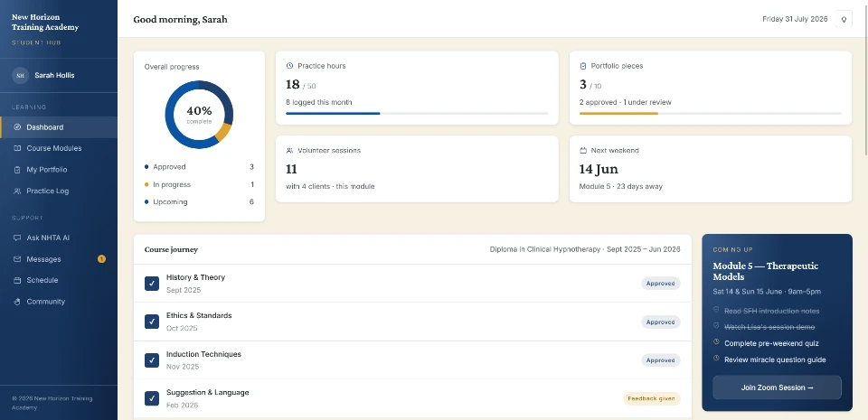Toggle the History & Theory checkbox
Image resolution: width=868 pixels, height=420 pixels.
(x=152, y=284)
